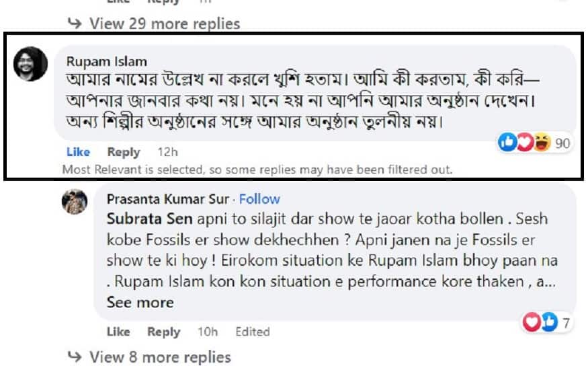This screenshot has height=366, width=588.
Task: Expand the comment with See more
Action: [140, 303]
